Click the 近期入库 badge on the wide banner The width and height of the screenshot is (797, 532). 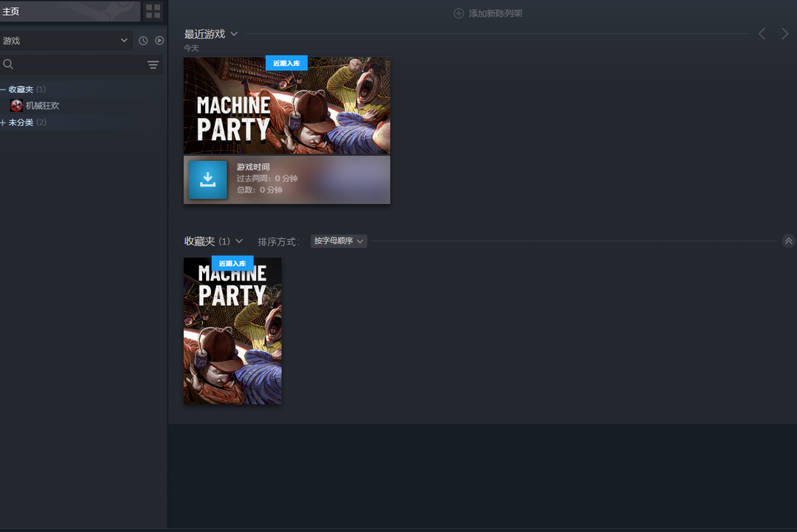click(286, 63)
